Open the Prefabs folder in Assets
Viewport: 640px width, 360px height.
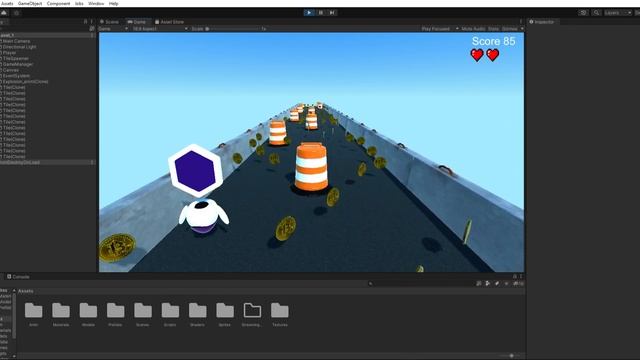pyautogui.click(x=116, y=314)
